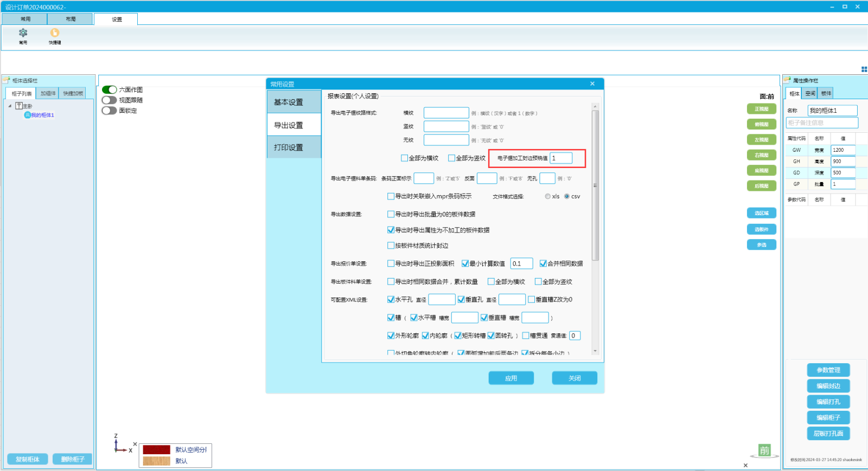Click the 应用 button
868x471 pixels.
click(x=511, y=378)
